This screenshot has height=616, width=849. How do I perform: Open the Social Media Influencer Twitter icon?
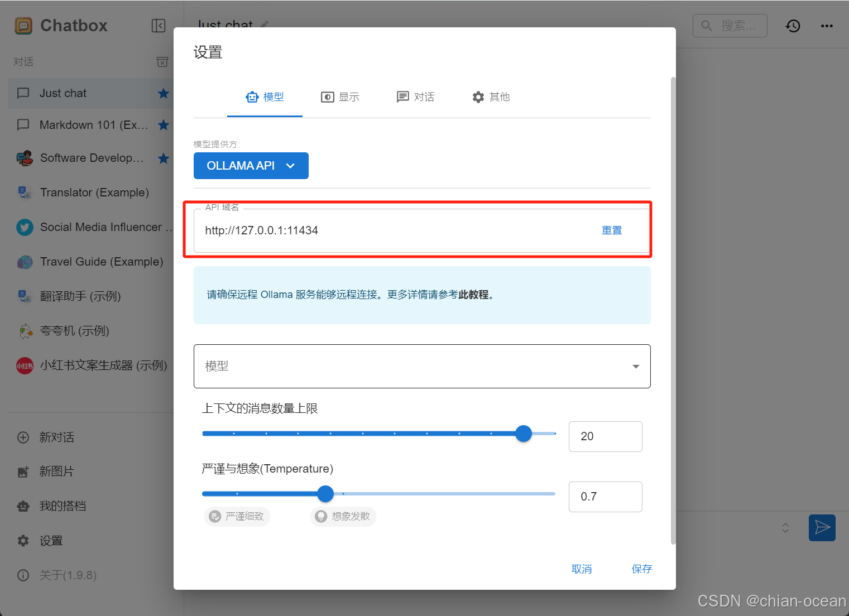(25, 227)
